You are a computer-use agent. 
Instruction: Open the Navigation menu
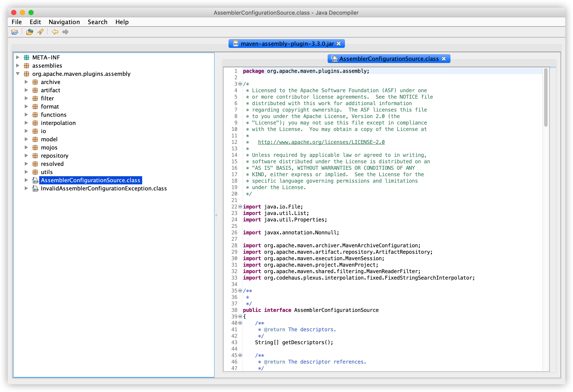pos(64,22)
